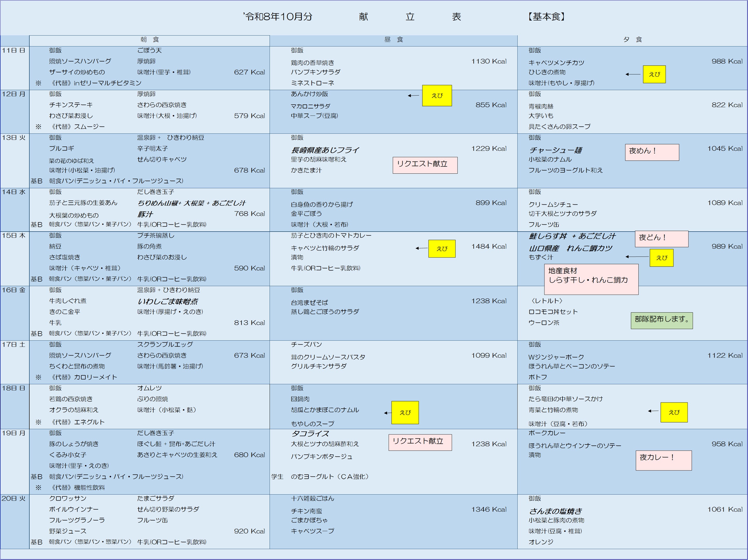The width and height of the screenshot is (748, 560).
Task: Click '1484 Kcal' lunch calorie value
Action: (489, 246)
